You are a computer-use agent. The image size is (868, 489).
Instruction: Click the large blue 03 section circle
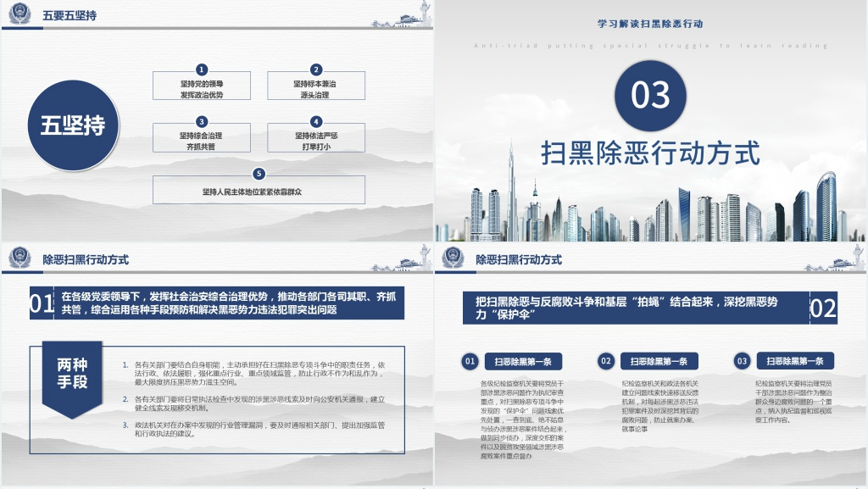[651, 95]
